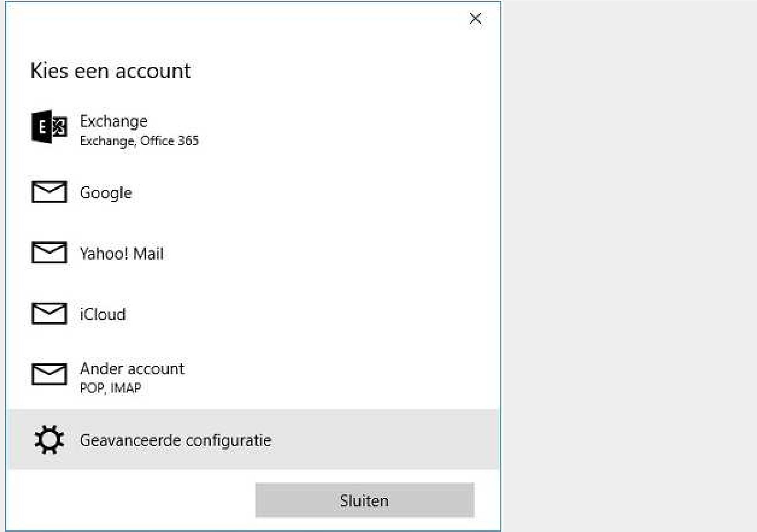Click the 'POP, IMAP' subtitle text
This screenshot has width=757, height=532.
coord(111,388)
